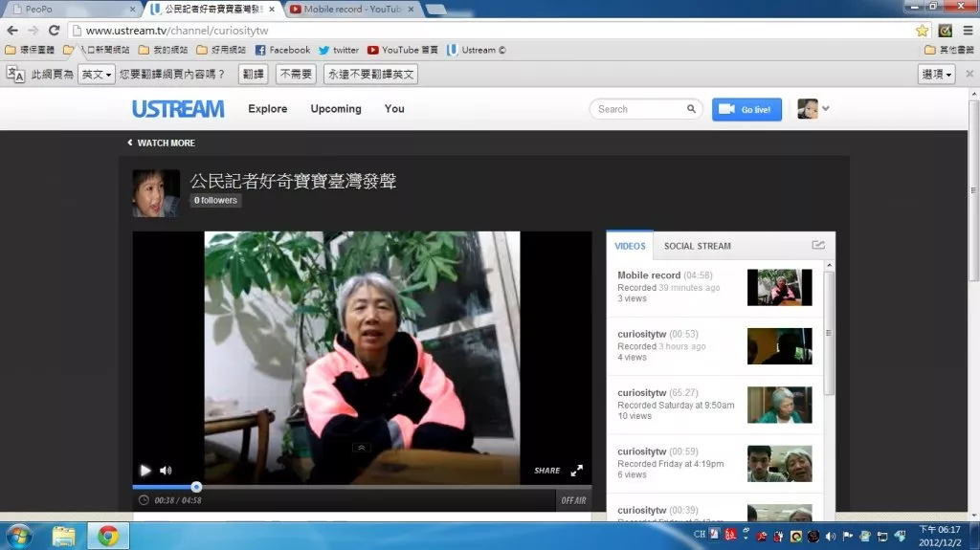Click Chrome icon on the taskbar
This screenshot has width=980, height=550.
coord(107,537)
